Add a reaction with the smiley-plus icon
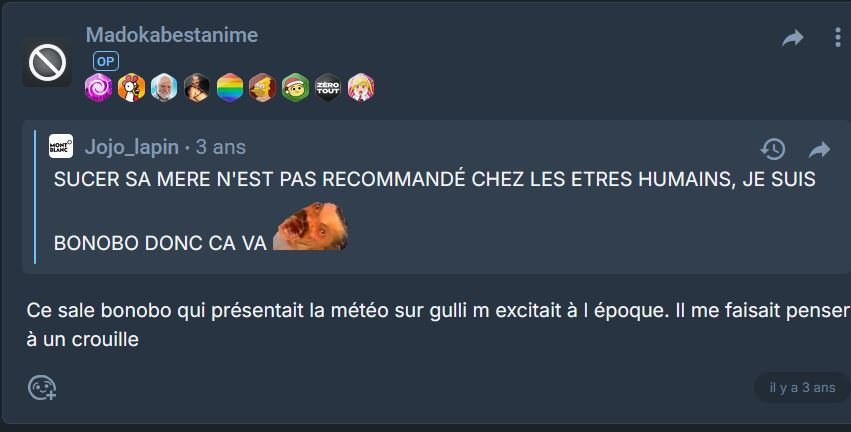The image size is (851, 432). pos(42,387)
